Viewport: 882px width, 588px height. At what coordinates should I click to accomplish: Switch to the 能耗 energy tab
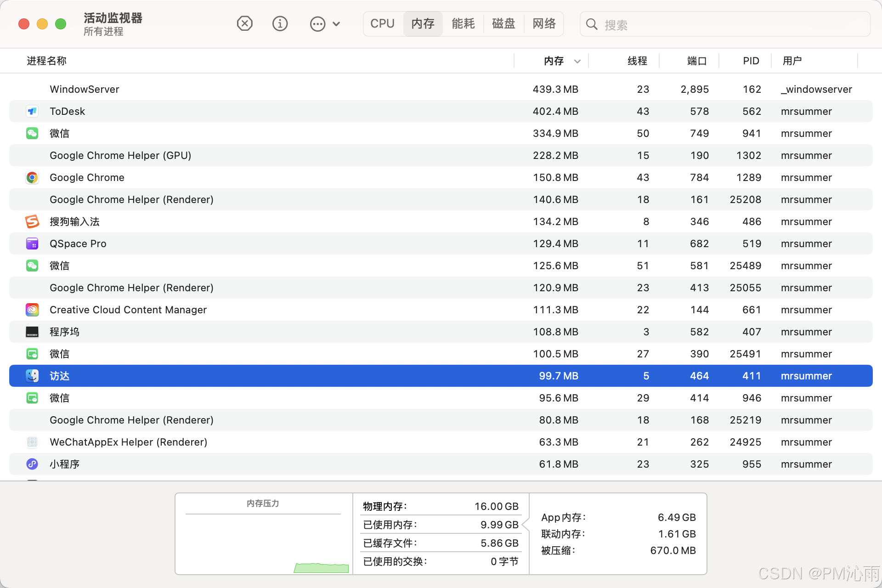463,23
